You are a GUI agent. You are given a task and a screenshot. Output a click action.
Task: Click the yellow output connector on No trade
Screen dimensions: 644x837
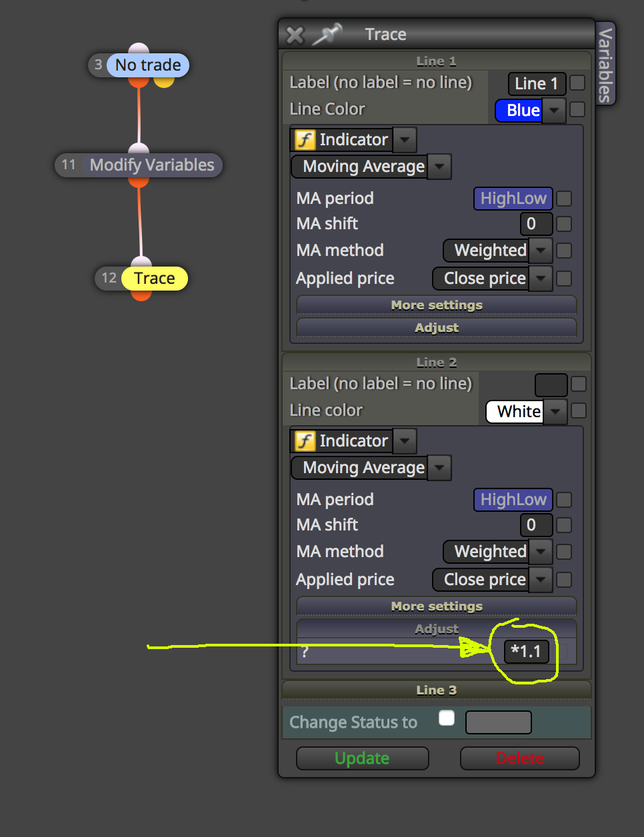164,82
